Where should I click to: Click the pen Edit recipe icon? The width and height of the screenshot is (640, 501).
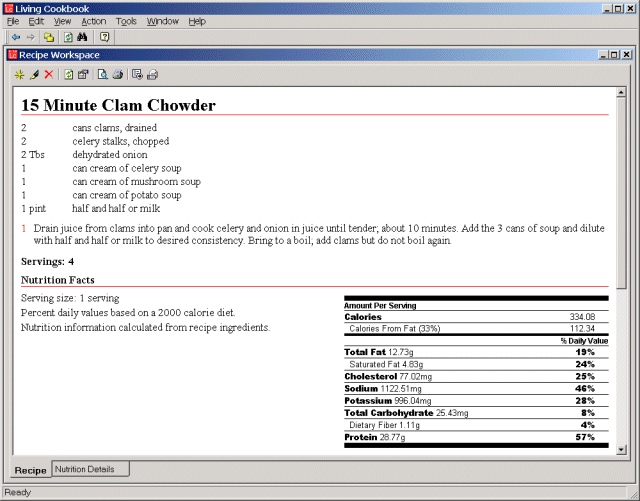pos(34,75)
